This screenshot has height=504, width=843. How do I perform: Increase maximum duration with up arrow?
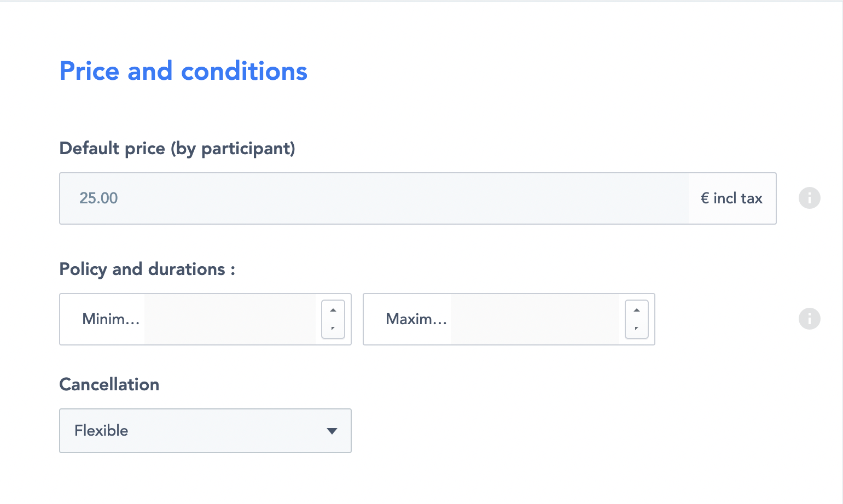pyautogui.click(x=636, y=310)
